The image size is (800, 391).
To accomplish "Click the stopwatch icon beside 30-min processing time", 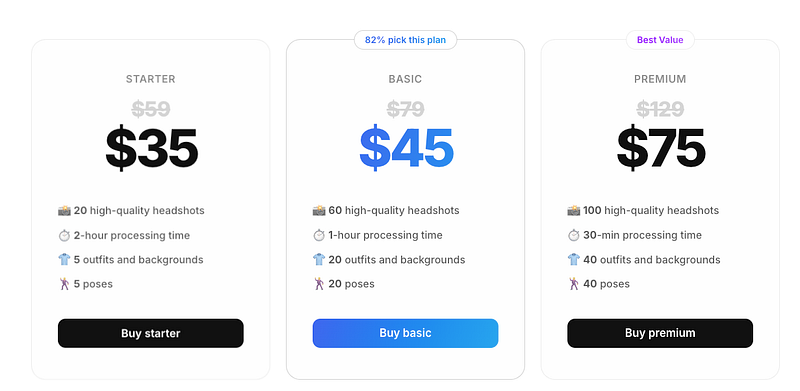I will click(573, 235).
